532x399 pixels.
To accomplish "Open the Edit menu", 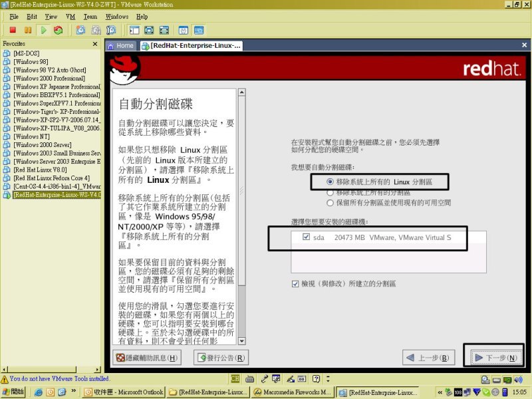I will click(x=32, y=17).
